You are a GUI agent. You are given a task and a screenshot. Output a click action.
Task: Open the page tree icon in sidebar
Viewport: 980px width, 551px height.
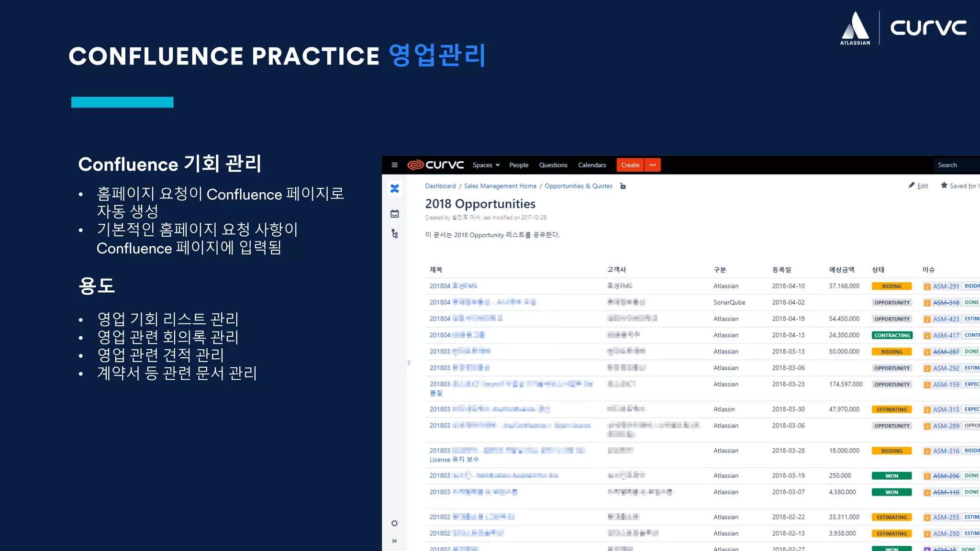[x=395, y=234]
